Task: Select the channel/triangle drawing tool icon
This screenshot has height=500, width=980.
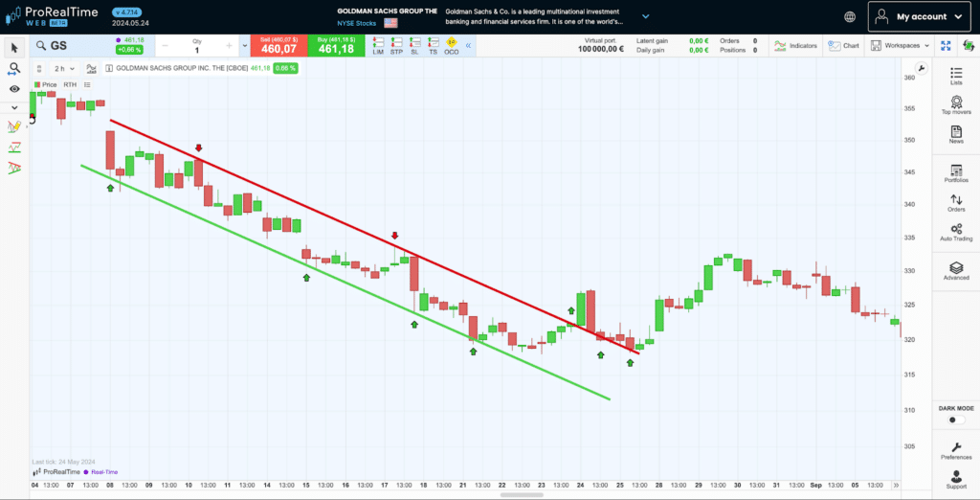Action: [x=14, y=168]
